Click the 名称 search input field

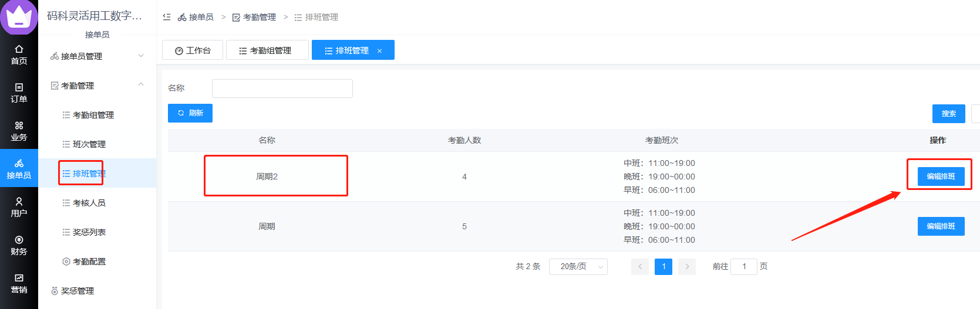[282, 89]
